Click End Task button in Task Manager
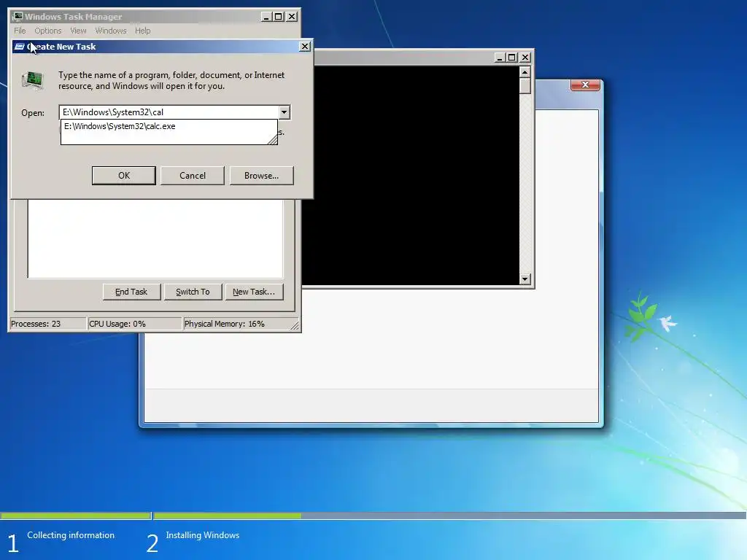Screen dimensions: 747x560 tap(131, 292)
